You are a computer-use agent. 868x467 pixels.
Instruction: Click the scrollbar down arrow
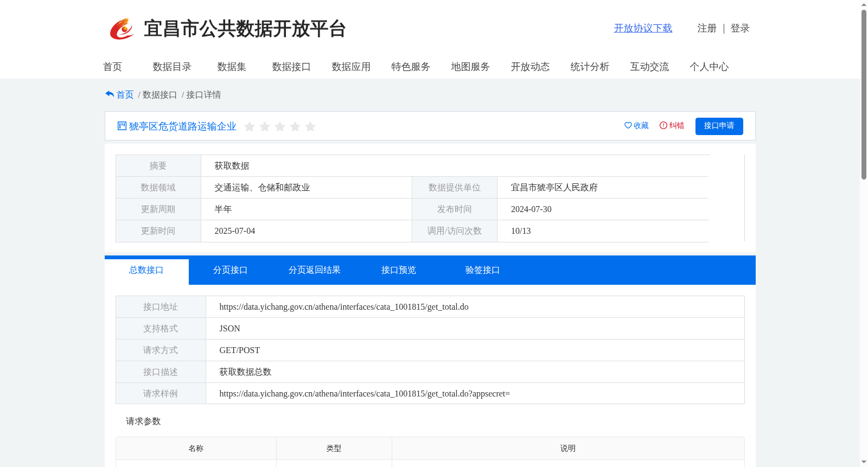864,462
